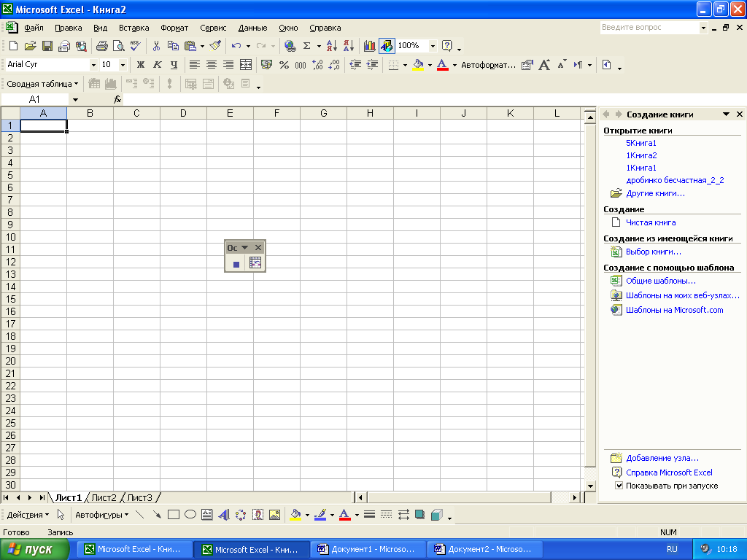This screenshot has height=560, width=747.
Task: Click drawing toolbar line color button
Action: (320, 515)
